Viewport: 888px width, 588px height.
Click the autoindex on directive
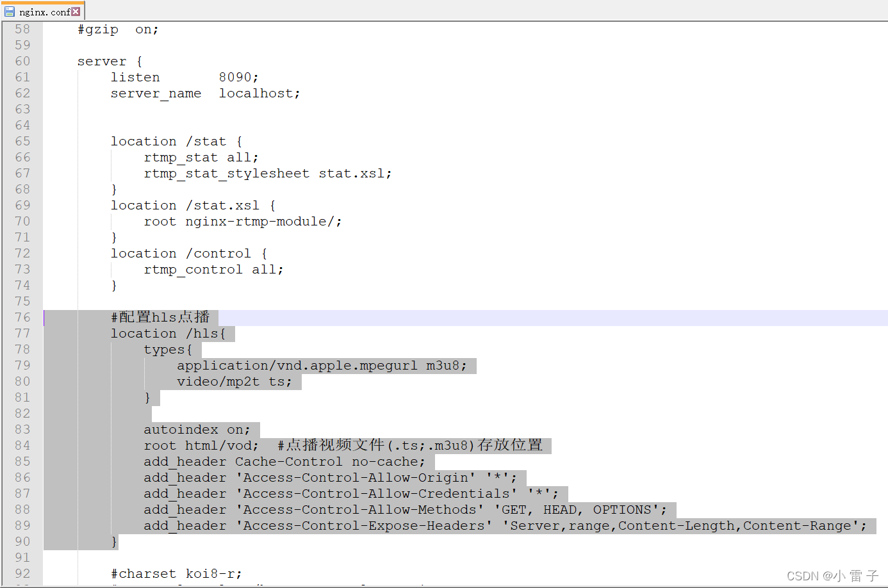[200, 429]
